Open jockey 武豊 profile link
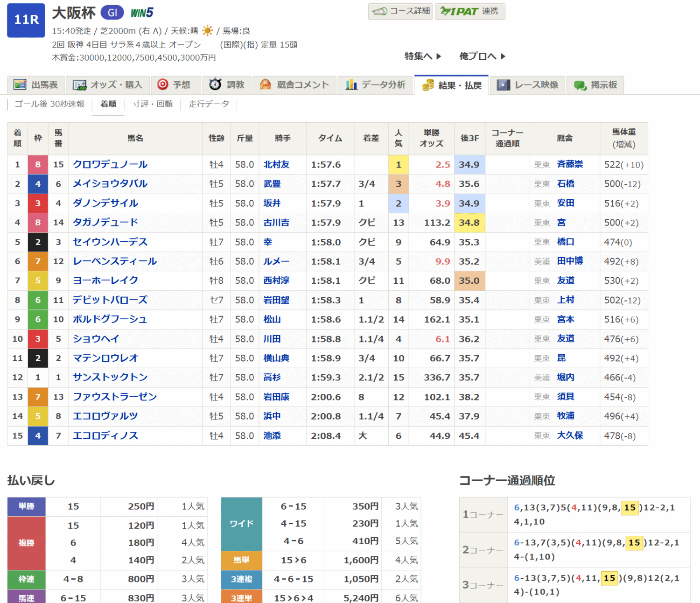The height and width of the screenshot is (603, 700). [272, 184]
